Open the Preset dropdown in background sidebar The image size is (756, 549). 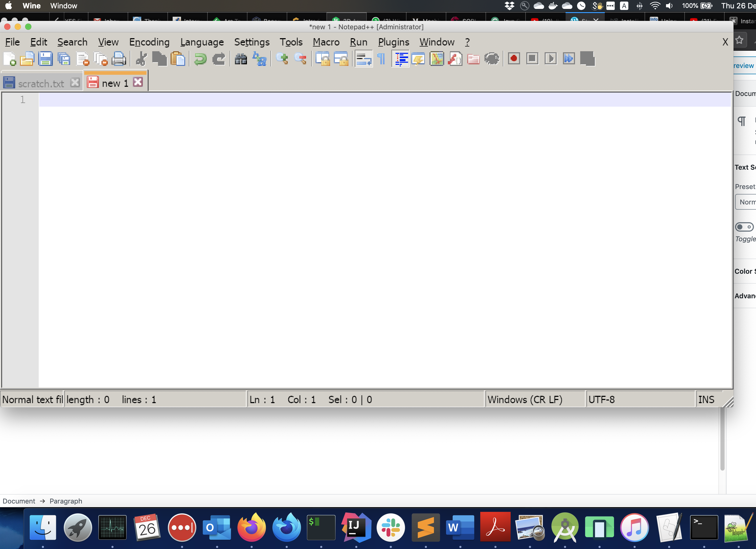[746, 202]
